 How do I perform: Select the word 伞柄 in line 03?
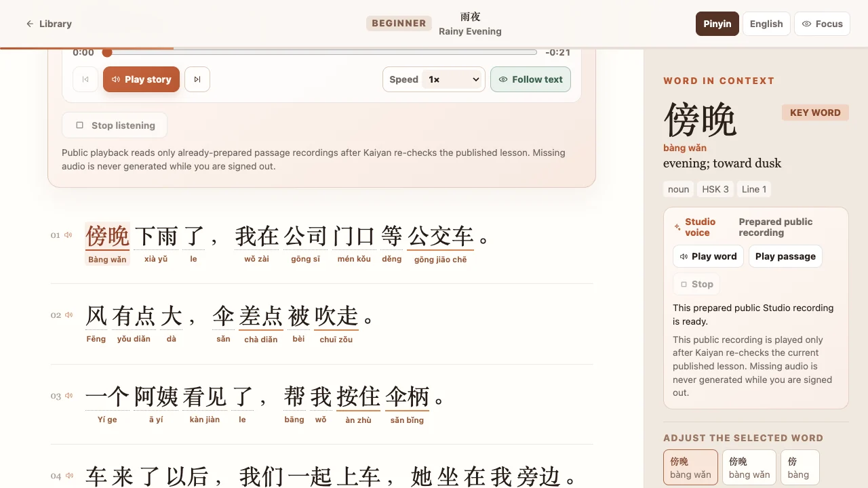[x=407, y=405]
